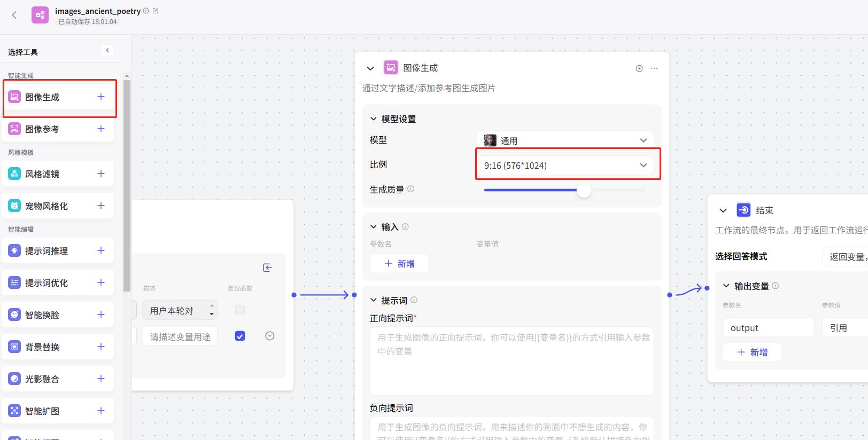
Task: Uncheck the checked 是否必要 checkbox
Action: tap(240, 336)
